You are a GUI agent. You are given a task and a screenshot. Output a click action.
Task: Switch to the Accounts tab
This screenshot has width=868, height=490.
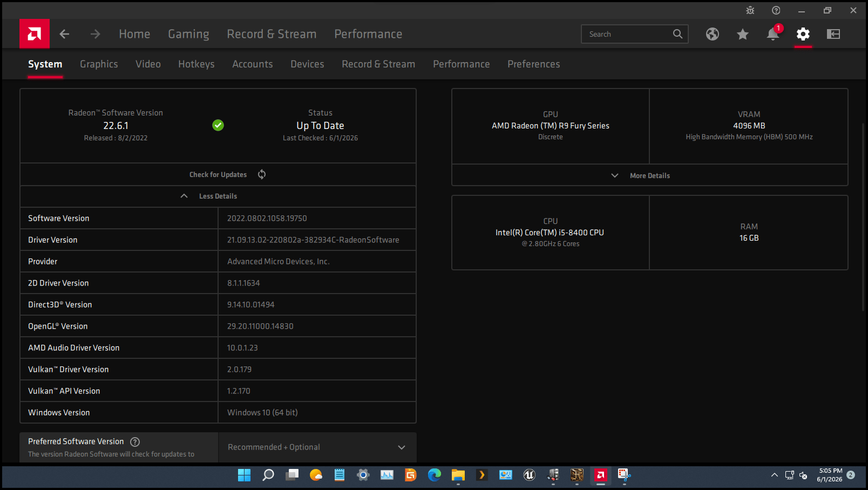coord(253,64)
